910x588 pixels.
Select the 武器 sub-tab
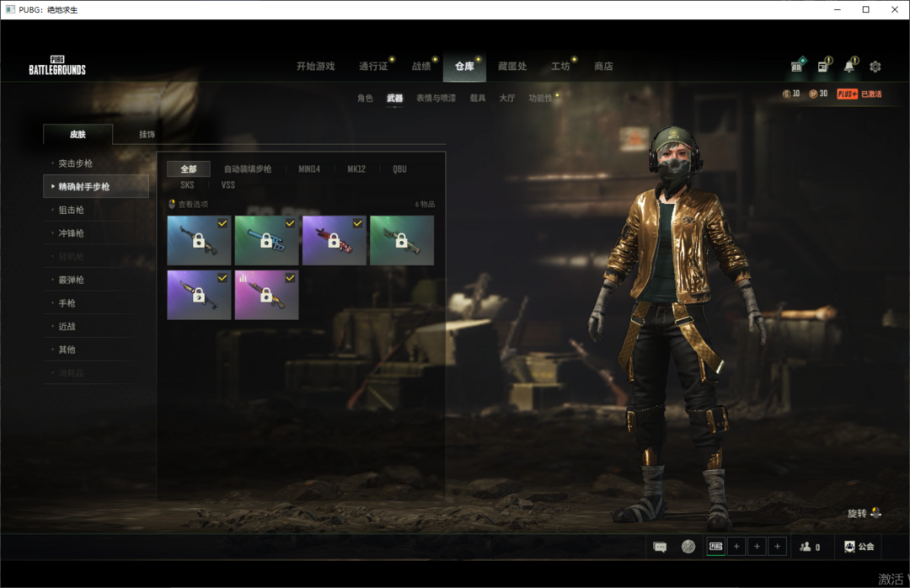394,98
